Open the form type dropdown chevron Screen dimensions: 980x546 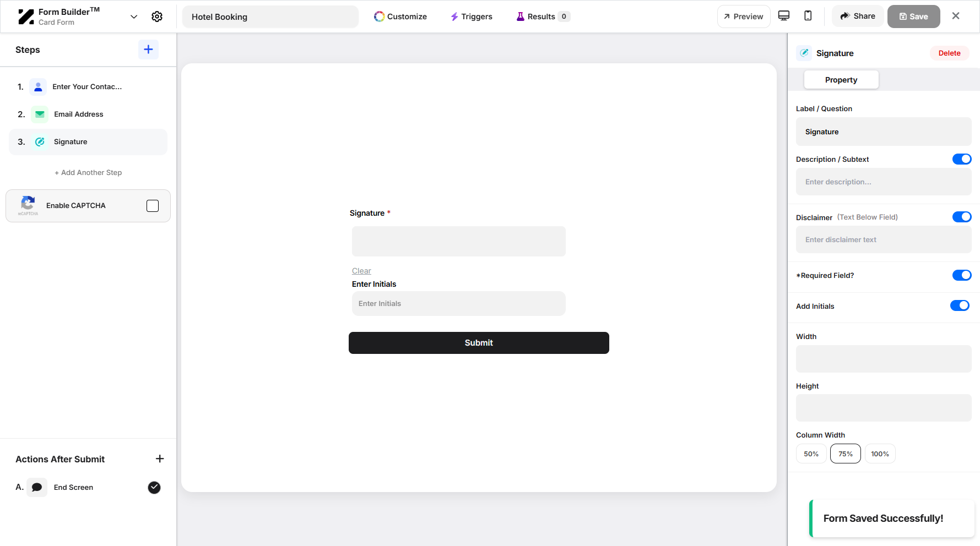point(134,17)
